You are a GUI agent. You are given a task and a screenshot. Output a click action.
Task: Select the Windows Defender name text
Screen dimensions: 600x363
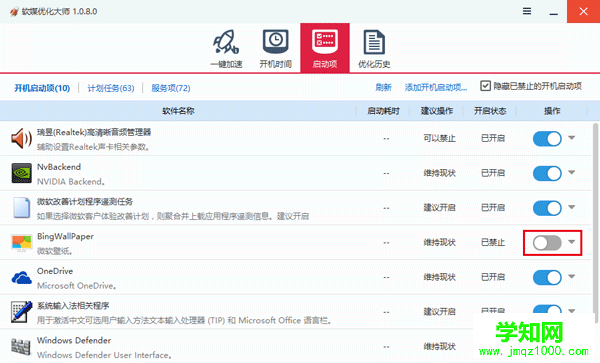74,340
